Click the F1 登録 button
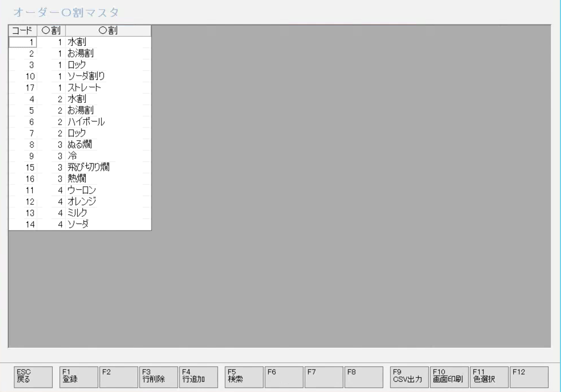 (x=79, y=377)
